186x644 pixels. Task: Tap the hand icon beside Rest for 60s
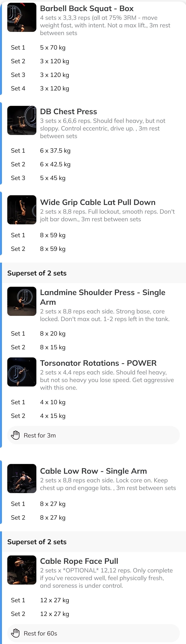pyautogui.click(x=16, y=633)
